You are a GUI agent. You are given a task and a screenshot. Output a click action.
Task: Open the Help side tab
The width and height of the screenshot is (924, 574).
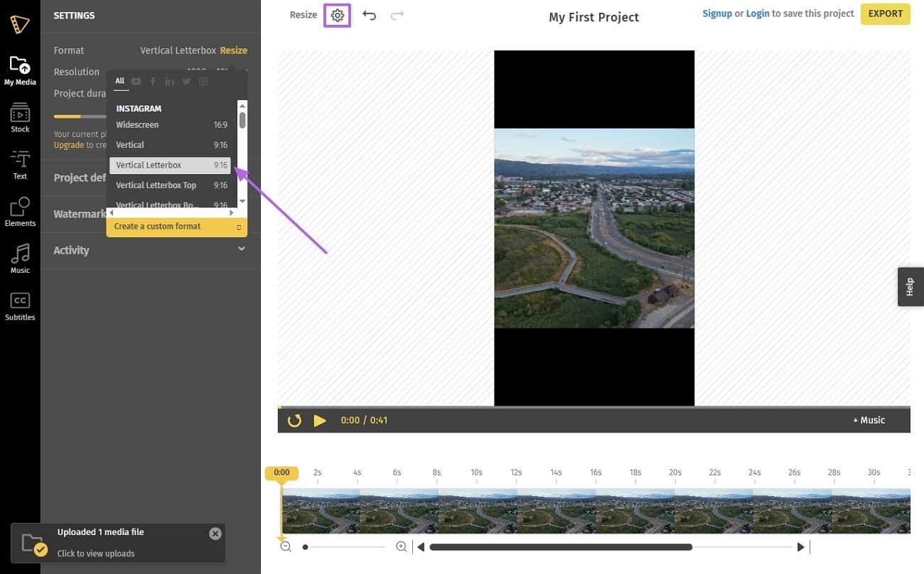point(910,287)
